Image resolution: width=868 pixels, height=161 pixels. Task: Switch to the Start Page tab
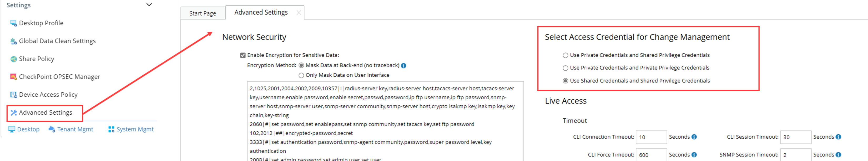(x=203, y=13)
